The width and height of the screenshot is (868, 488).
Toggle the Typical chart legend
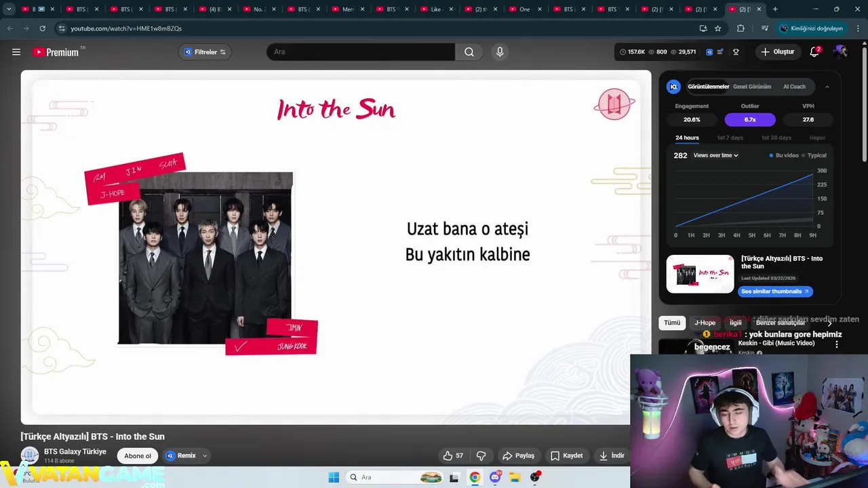tap(814, 155)
